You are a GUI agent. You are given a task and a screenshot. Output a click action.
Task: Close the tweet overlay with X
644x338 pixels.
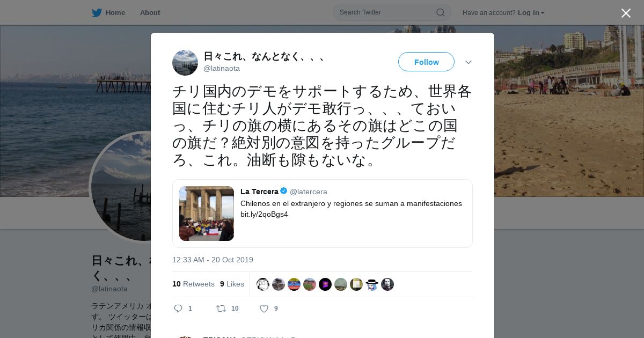click(x=626, y=13)
